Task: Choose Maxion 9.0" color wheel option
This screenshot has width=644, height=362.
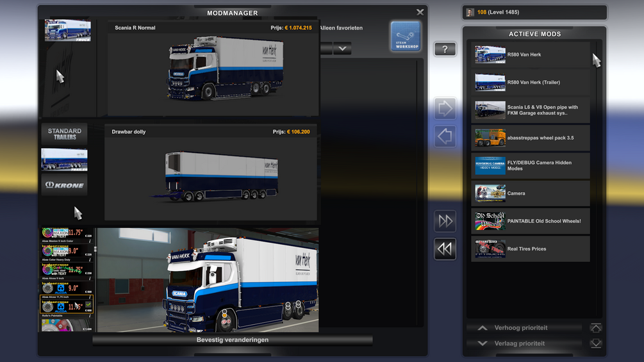Action: tap(67, 251)
